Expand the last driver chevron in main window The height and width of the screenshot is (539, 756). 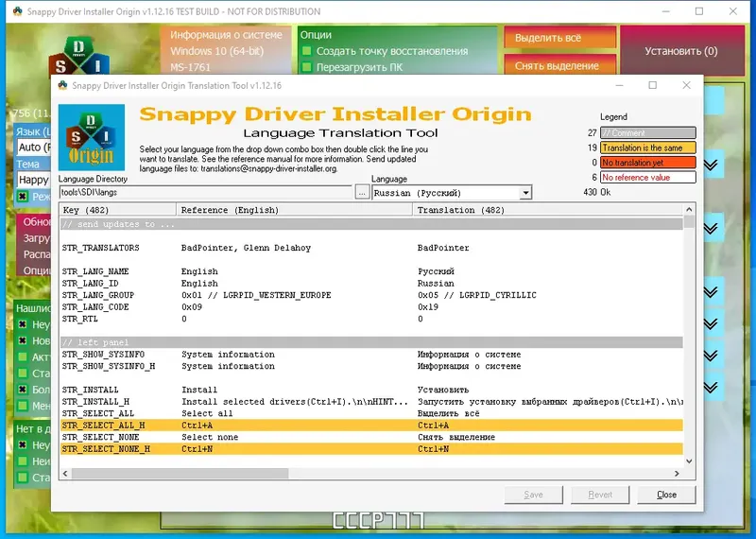711,388
